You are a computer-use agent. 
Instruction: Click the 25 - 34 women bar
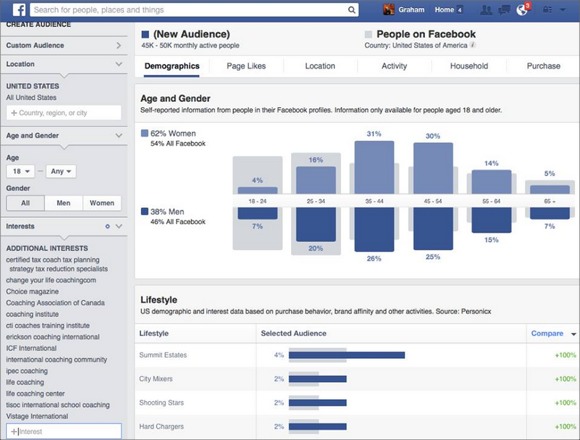click(316, 180)
